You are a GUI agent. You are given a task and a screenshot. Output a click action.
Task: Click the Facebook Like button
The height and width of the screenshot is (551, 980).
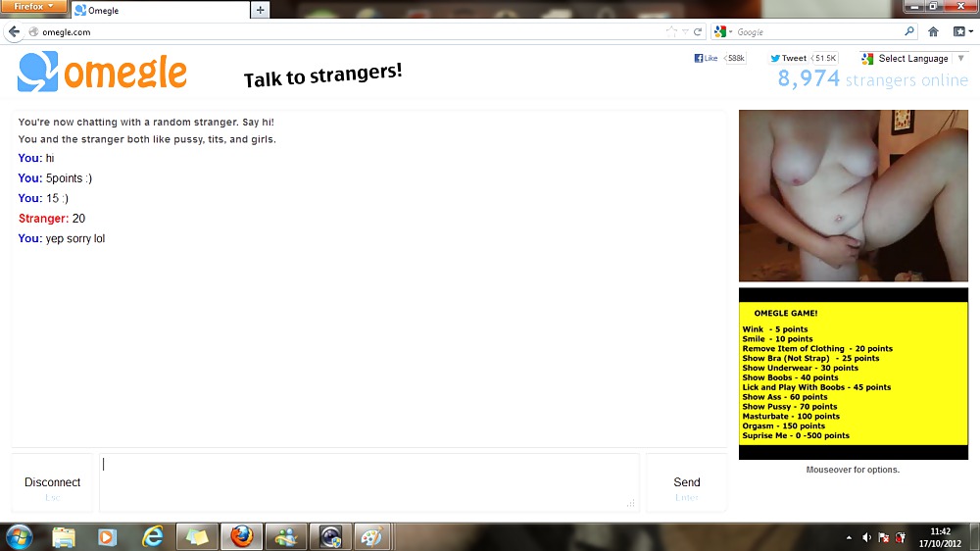tap(707, 58)
